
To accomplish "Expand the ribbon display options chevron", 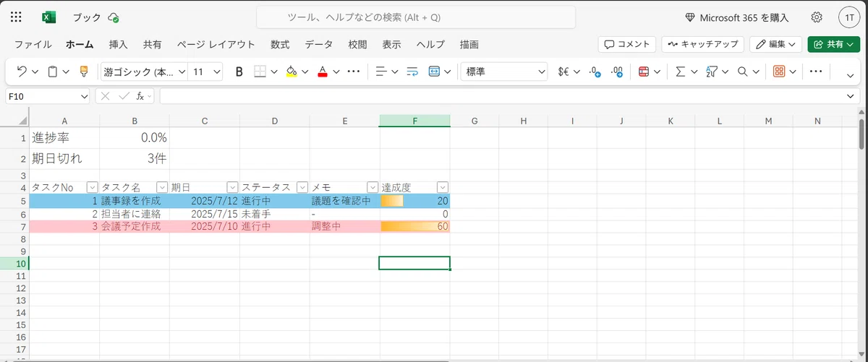I will click(x=851, y=74).
